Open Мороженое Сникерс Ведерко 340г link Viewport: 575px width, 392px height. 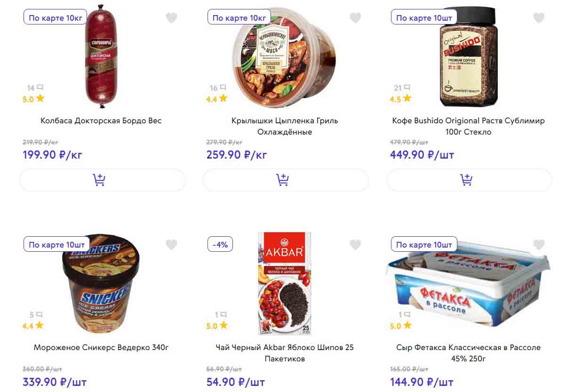(101, 348)
